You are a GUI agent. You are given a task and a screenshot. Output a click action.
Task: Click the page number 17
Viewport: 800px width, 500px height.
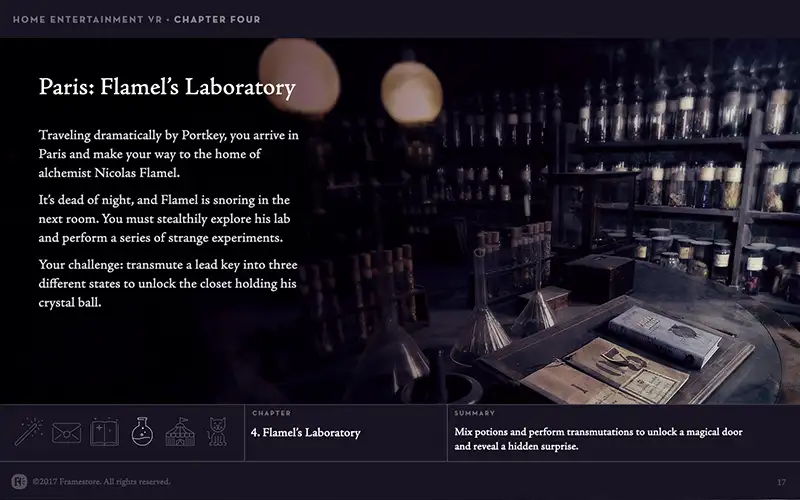click(x=782, y=482)
